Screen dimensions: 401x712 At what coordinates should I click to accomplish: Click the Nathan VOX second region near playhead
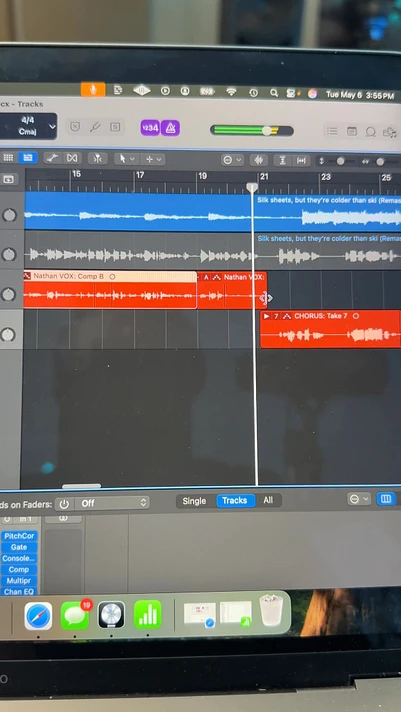232,291
